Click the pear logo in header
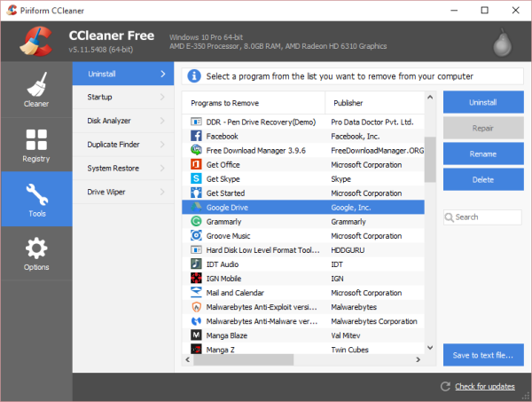The height and width of the screenshot is (402, 532). (x=502, y=43)
